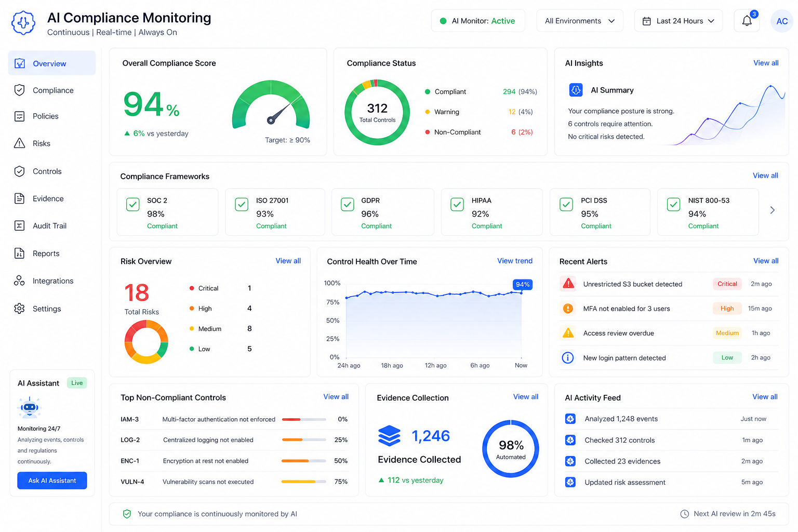798x532 pixels.
Task: Click the info icon beside New login pattern detected
Action: [x=568, y=357]
